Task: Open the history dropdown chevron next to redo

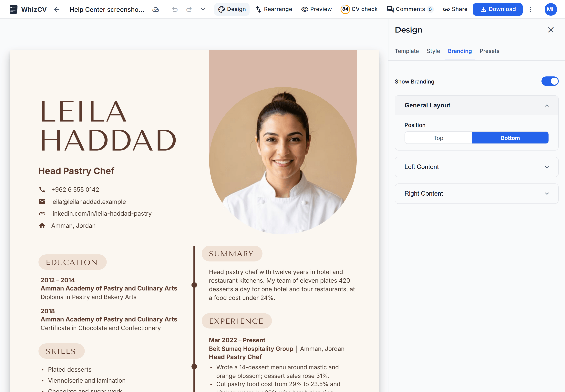Action: click(203, 9)
